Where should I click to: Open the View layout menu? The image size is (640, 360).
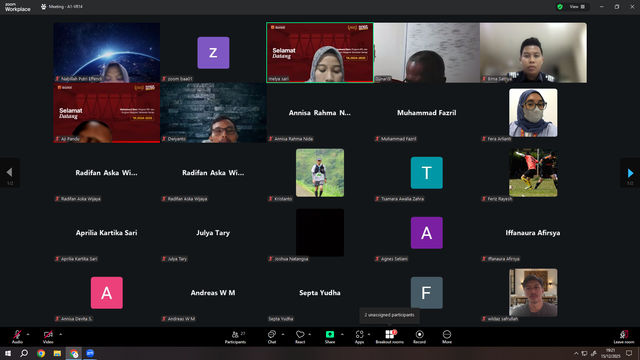tap(577, 7)
